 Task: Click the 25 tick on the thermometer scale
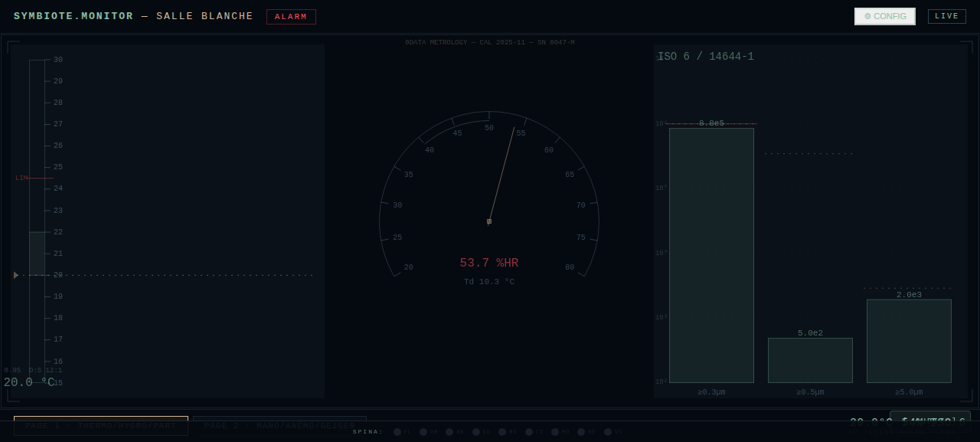click(58, 167)
